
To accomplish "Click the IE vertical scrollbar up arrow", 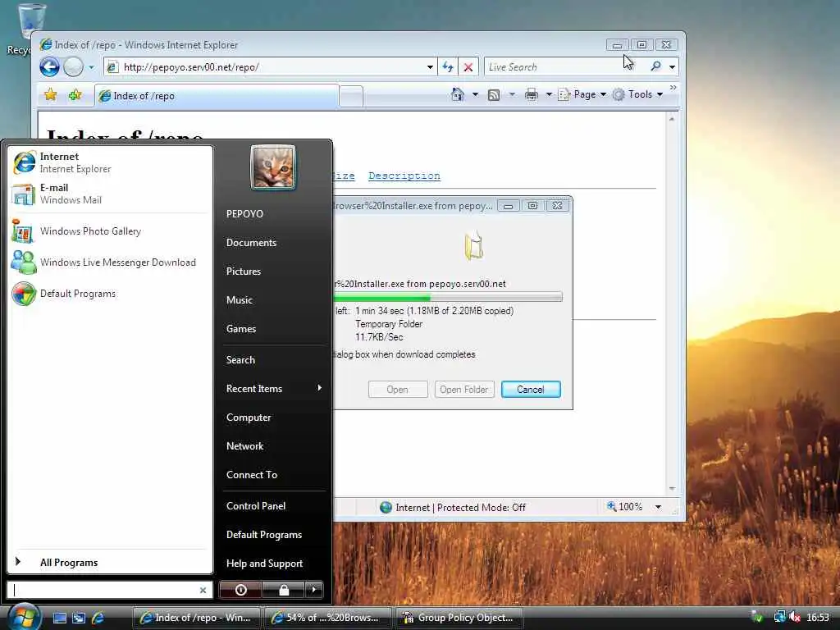I will coord(672,119).
